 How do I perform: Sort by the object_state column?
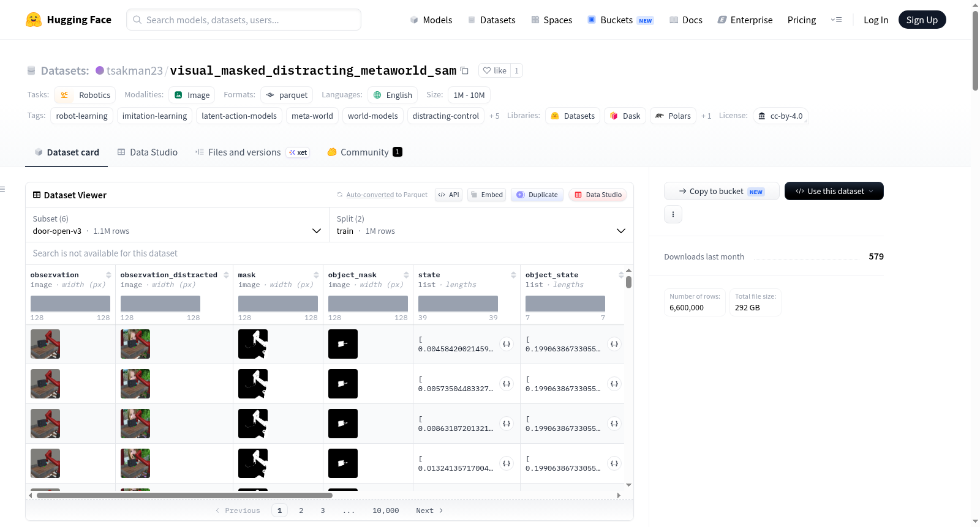point(620,275)
